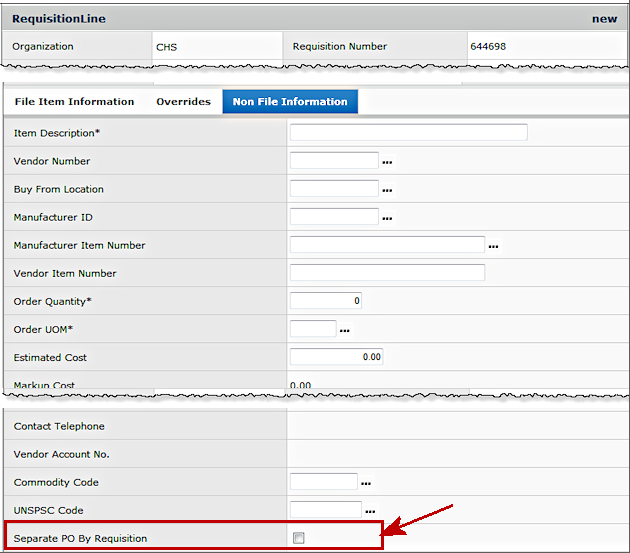Click the Order Quantity input field
The width and height of the screenshot is (630, 553).
coord(326,301)
